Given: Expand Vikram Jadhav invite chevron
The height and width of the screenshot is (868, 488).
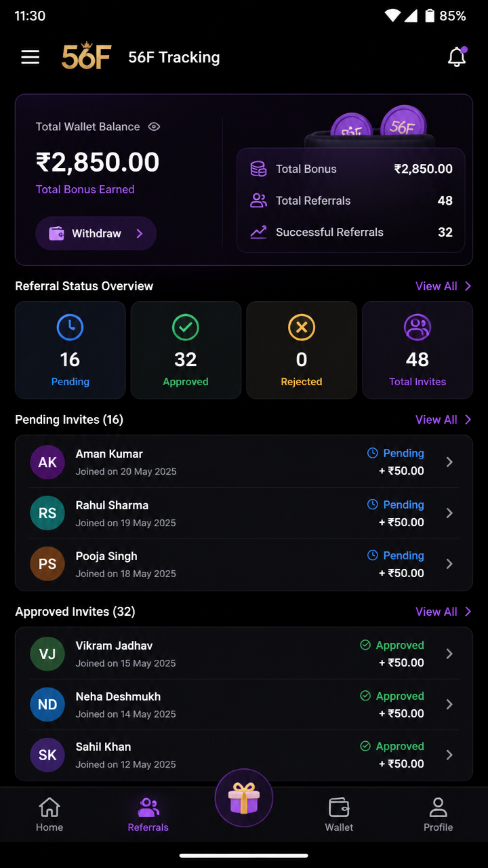Looking at the screenshot, I should [449, 654].
